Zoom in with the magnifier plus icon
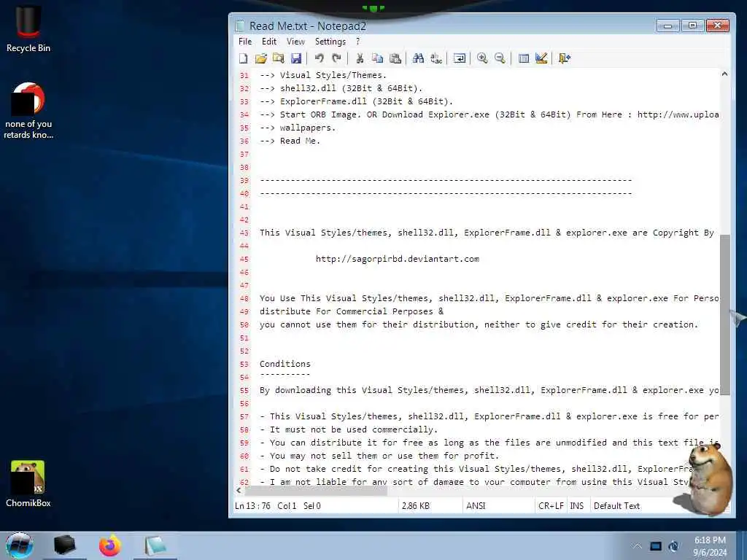This screenshot has height=560, width=747. pos(482,58)
